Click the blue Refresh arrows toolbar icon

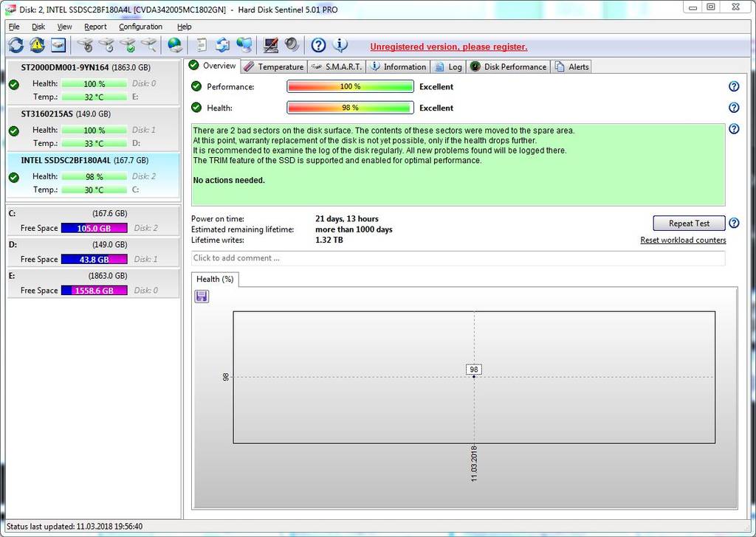coord(16,45)
